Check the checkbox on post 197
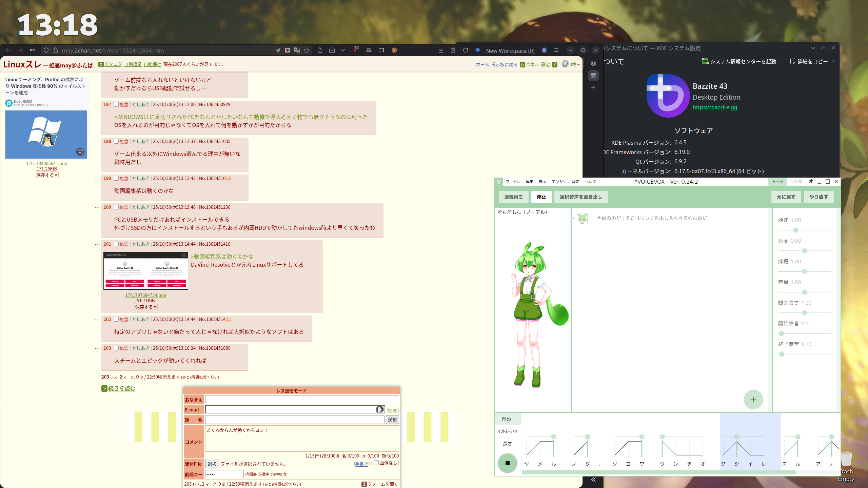Screen dimensions: 868x488 [116, 104]
